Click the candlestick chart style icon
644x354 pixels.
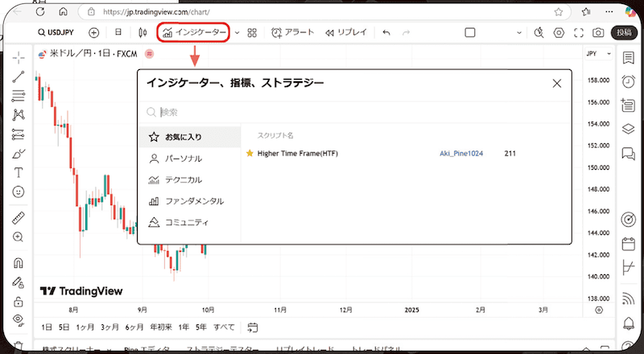tap(142, 33)
